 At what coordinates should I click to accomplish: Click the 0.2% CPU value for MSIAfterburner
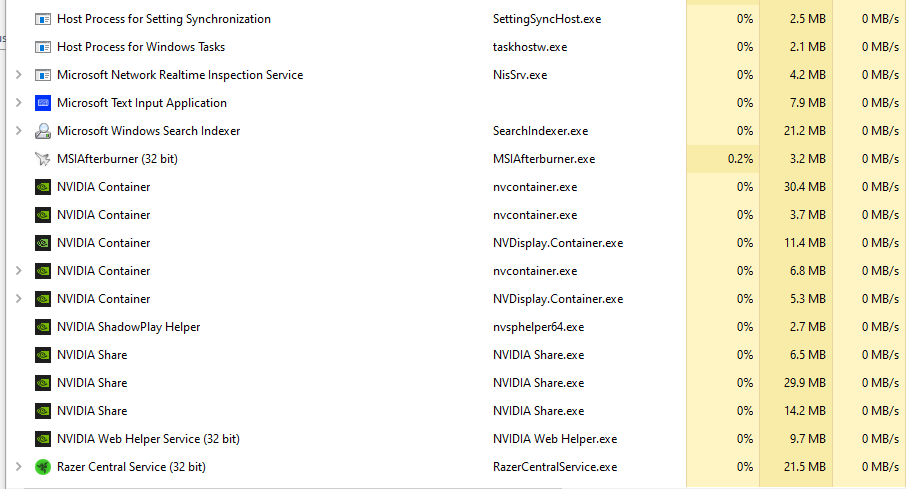[740, 159]
